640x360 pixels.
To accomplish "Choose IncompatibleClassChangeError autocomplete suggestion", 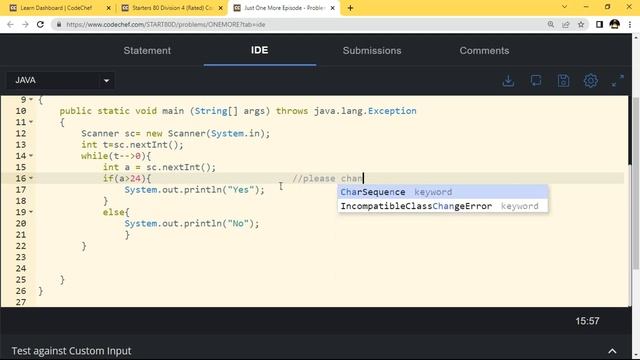I will pyautogui.click(x=443, y=206).
